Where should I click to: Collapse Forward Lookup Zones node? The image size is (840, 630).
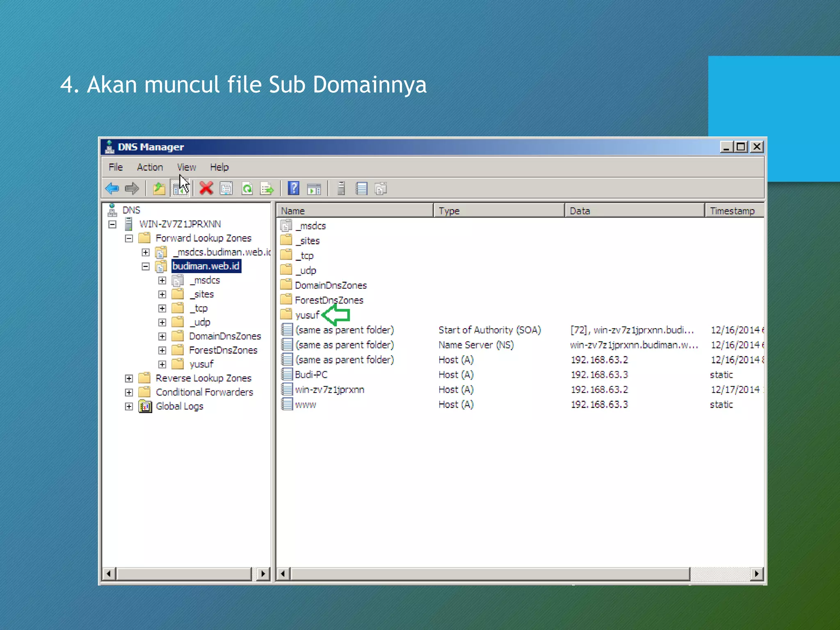(129, 238)
